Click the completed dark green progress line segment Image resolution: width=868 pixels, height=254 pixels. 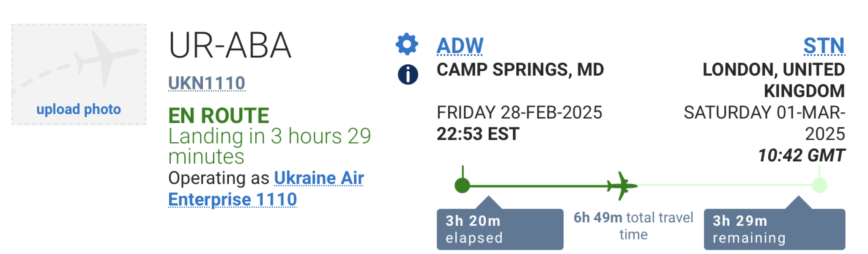(x=537, y=185)
